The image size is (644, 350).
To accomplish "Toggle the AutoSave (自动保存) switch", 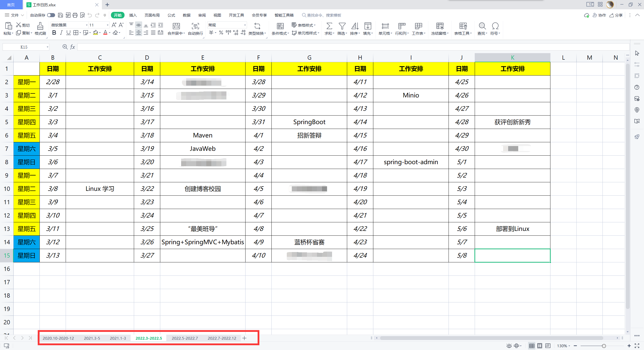I will (51, 15).
